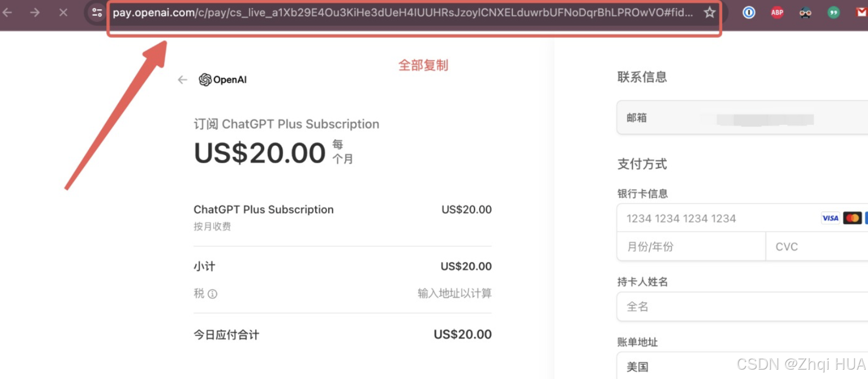Open the 美国 country dropdown
The image size is (868, 379).
[743, 366]
